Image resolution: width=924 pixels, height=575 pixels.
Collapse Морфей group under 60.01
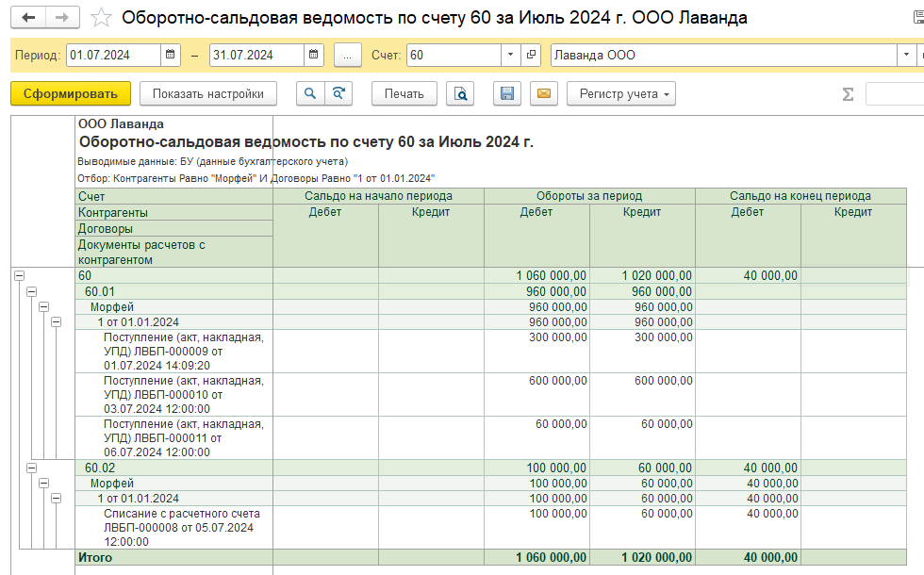point(43,307)
